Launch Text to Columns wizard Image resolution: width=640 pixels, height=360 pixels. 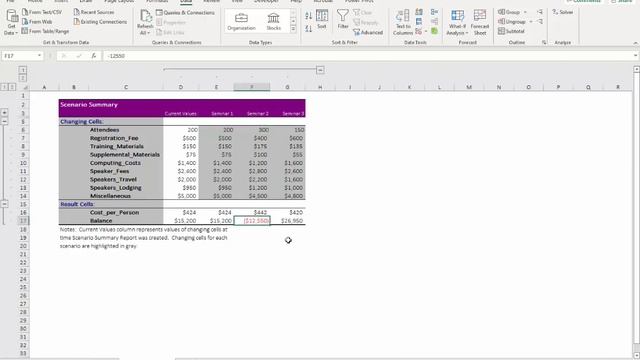403,22
